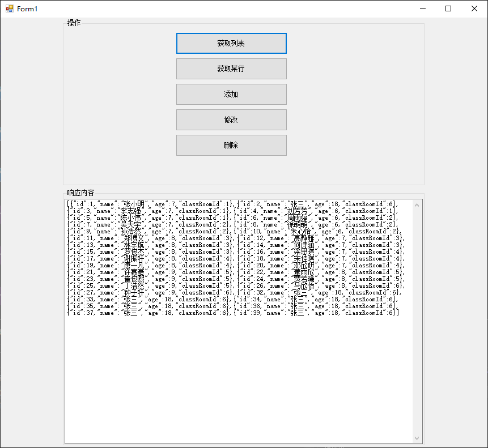Click the 修改 button
This screenshot has width=488, height=448.
(x=231, y=120)
